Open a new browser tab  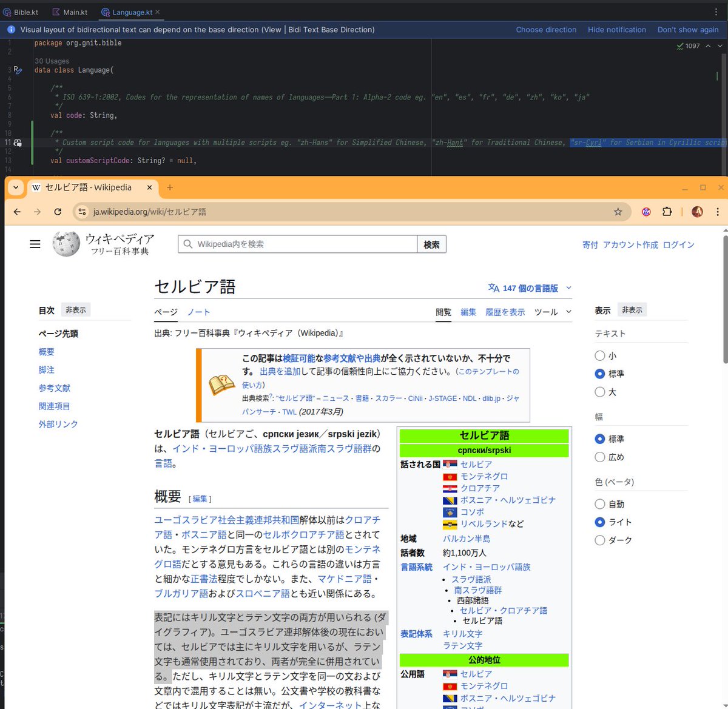click(x=170, y=188)
